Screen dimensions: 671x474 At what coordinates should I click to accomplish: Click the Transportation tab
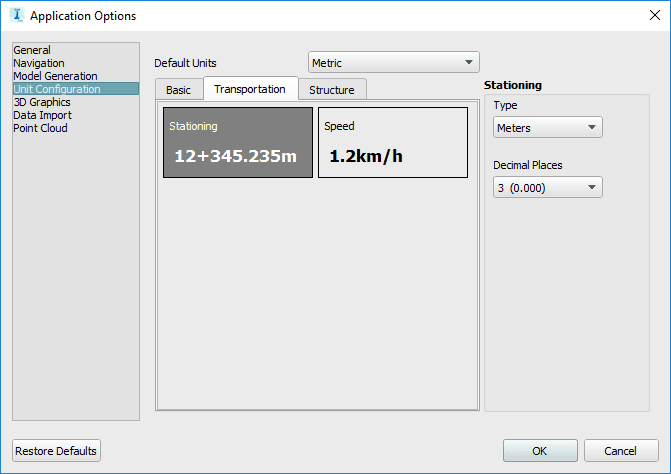click(250, 89)
